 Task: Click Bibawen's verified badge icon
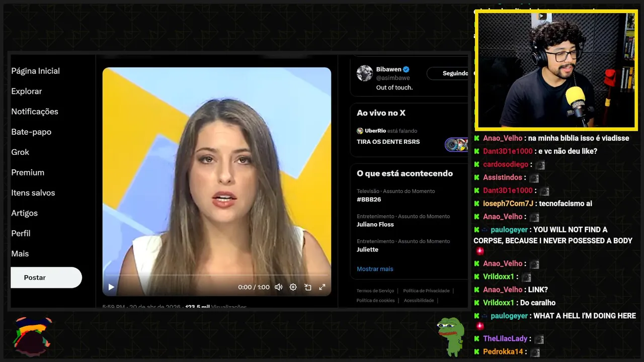[406, 69]
